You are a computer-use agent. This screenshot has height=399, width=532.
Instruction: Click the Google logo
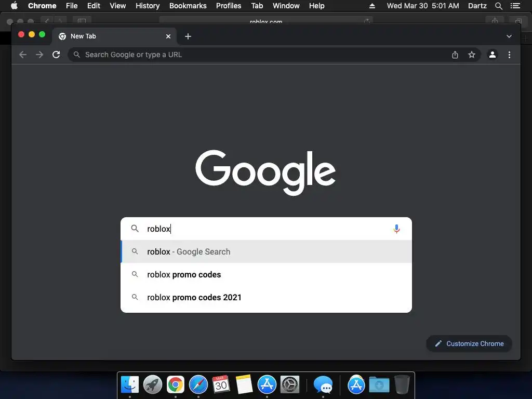(265, 172)
